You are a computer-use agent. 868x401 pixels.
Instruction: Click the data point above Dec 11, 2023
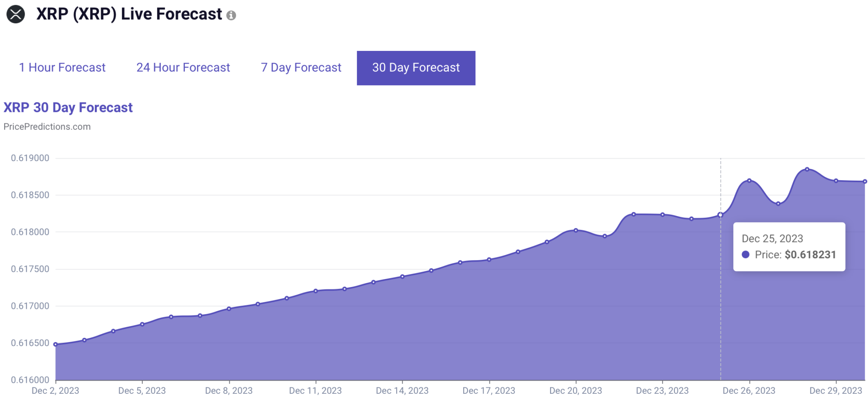315,291
